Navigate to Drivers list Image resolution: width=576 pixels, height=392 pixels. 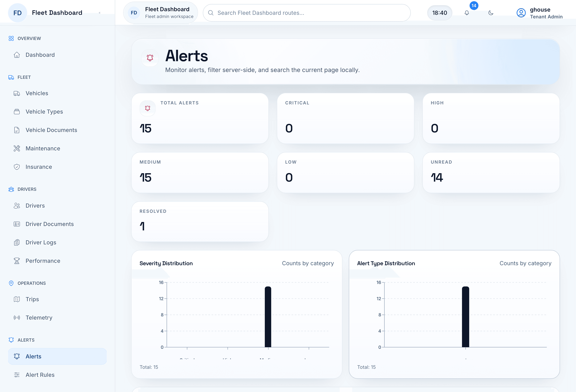[57, 205]
